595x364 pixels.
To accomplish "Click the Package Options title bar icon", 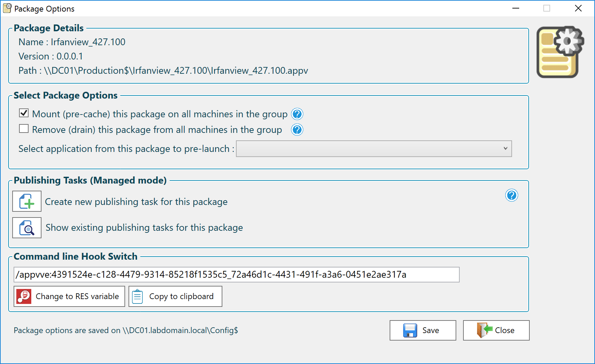I will (x=7, y=8).
